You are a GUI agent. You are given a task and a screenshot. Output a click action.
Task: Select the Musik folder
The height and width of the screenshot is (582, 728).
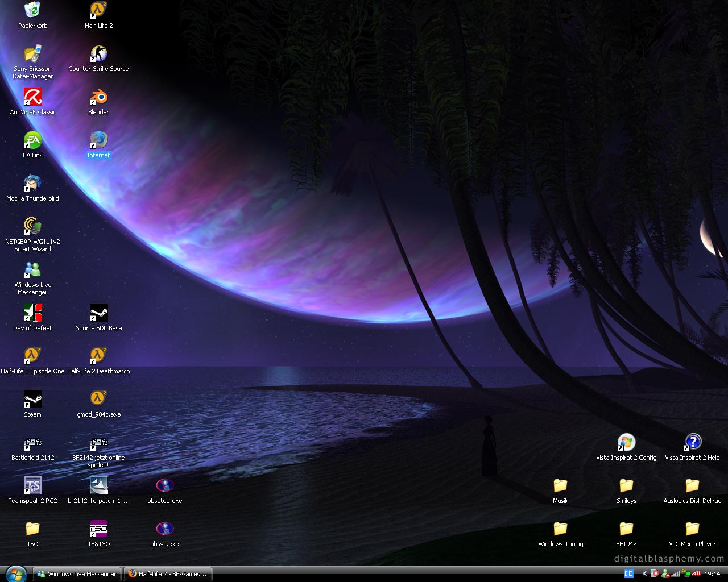coord(560,487)
